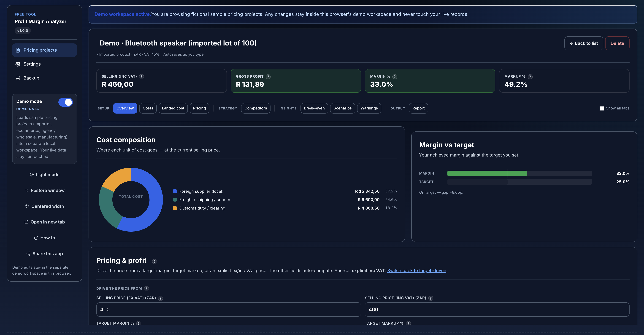Click Switch back to target-driven link
Screen dimensions: 644x335
point(417,271)
